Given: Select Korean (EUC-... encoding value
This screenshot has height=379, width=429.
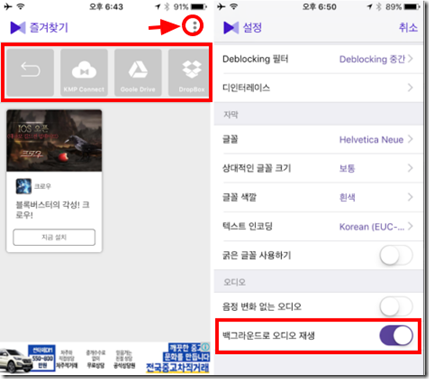Looking at the screenshot, I should click(x=372, y=227).
